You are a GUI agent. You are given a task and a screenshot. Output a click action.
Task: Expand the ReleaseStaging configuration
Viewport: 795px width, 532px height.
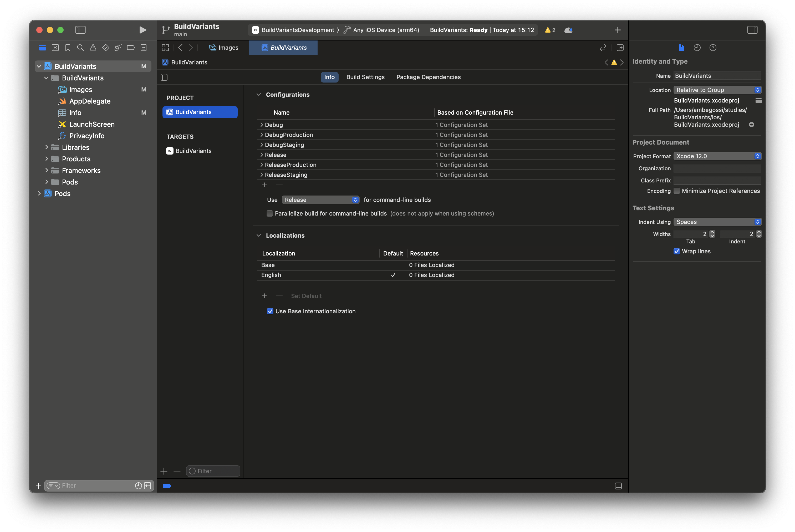click(x=262, y=175)
